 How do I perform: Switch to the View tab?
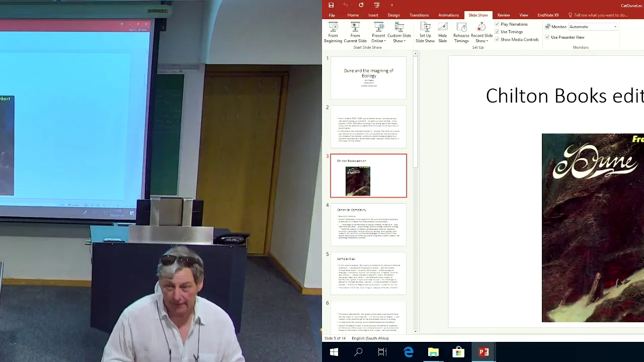[524, 15]
